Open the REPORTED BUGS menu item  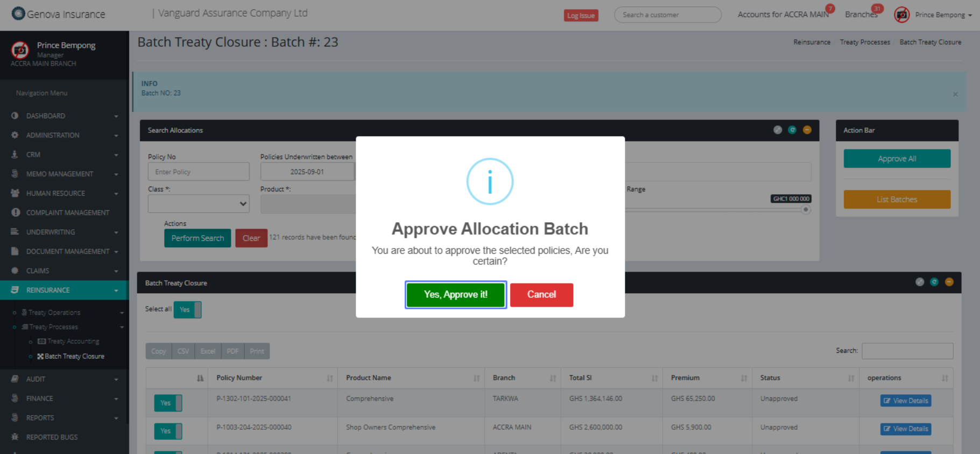[x=52, y=437]
